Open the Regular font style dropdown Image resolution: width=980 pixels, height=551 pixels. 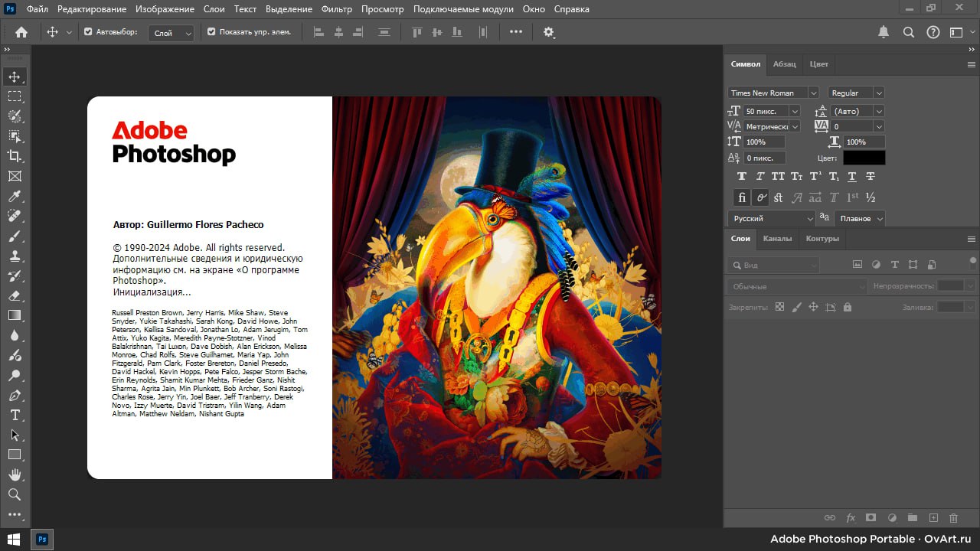tap(856, 93)
